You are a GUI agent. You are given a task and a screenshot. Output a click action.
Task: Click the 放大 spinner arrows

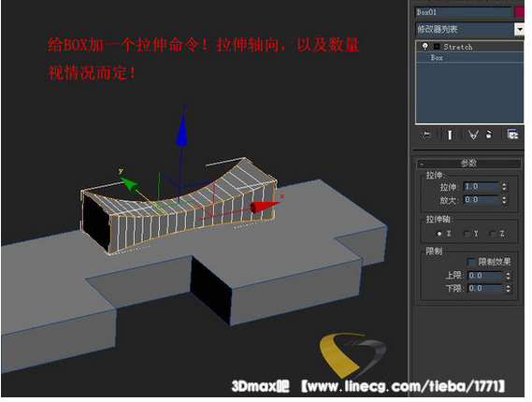(x=504, y=200)
